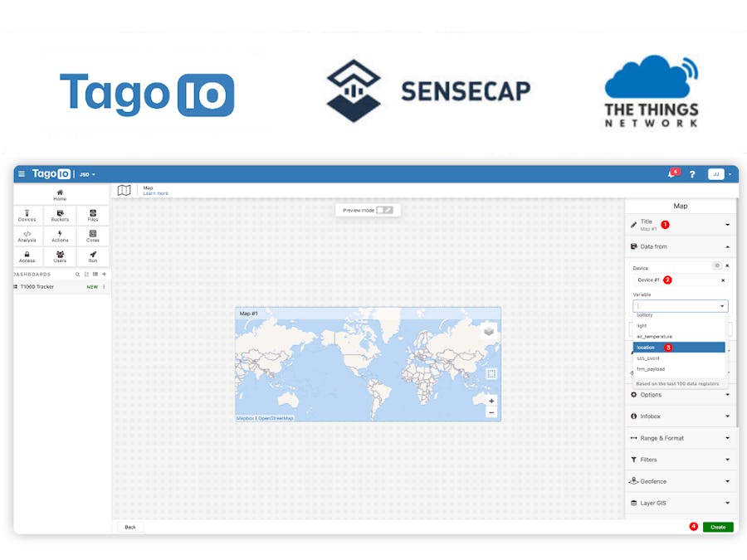Click the Device #1 field
The image size is (747, 560).
click(x=680, y=280)
